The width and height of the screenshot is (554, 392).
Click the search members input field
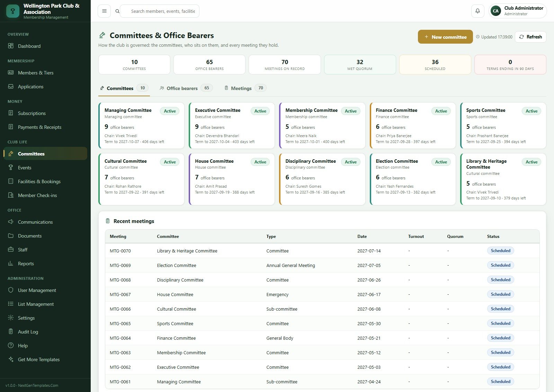point(163,11)
